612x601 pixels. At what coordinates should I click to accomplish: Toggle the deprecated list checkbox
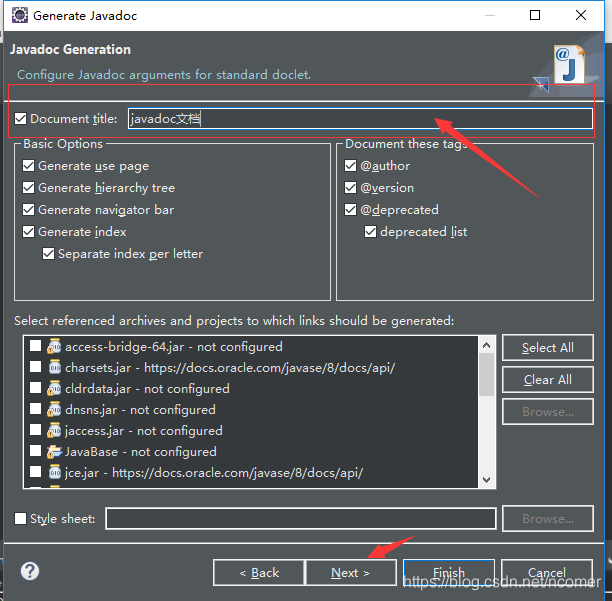tap(370, 232)
